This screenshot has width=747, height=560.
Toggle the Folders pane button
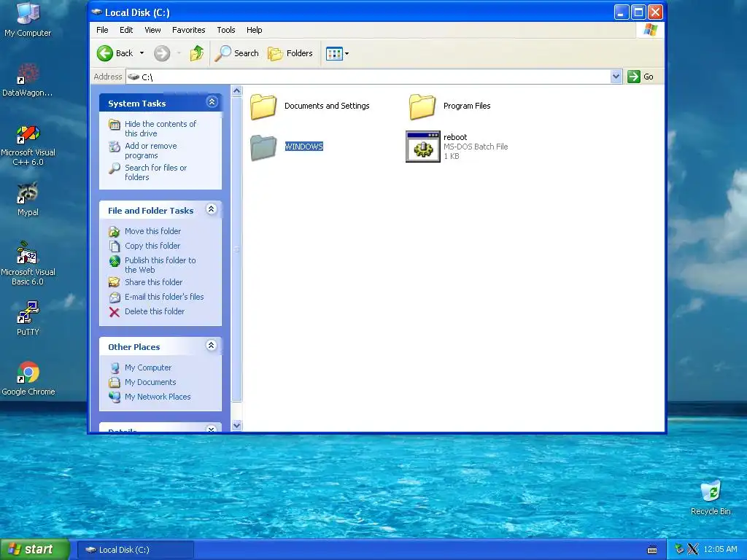[290, 53]
